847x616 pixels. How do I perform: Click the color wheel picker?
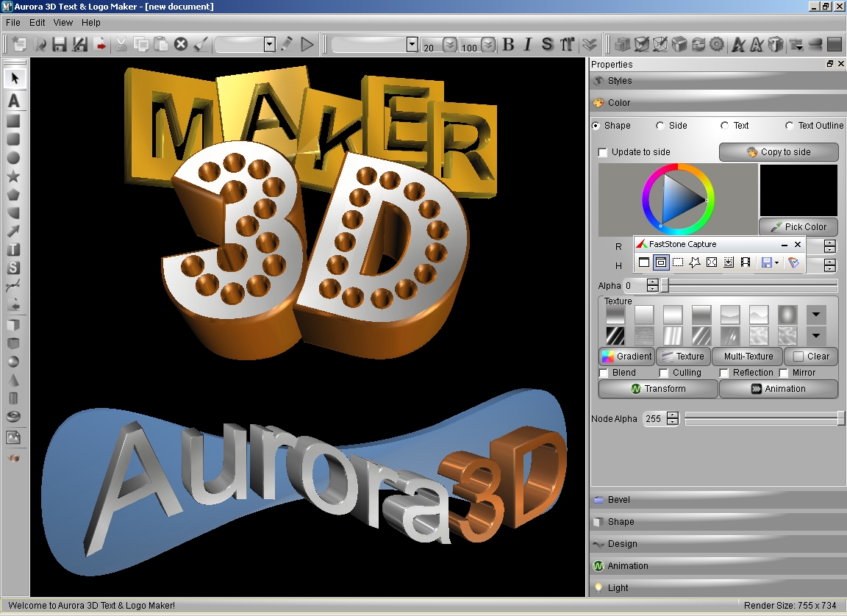(x=679, y=199)
